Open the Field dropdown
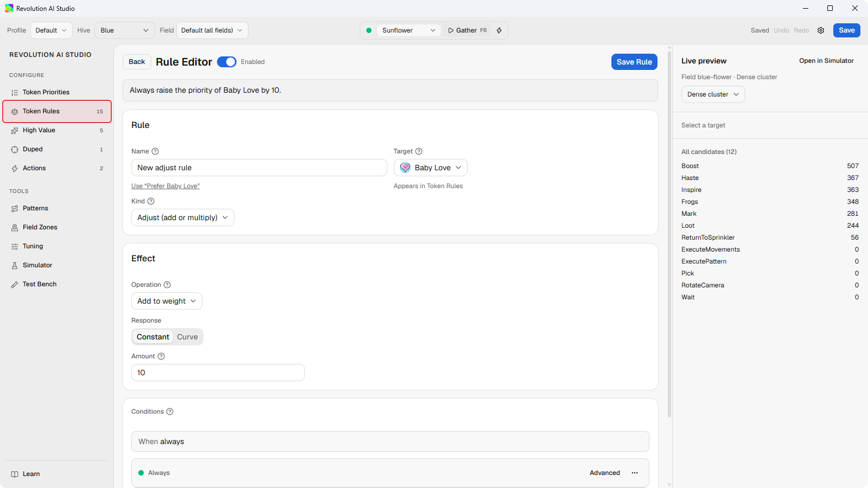 tap(212, 30)
